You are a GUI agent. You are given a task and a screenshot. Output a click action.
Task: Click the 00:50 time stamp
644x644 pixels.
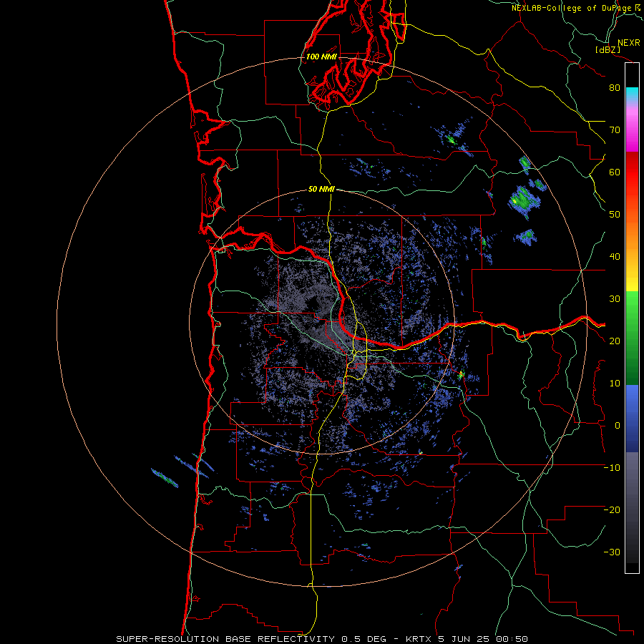512,639
